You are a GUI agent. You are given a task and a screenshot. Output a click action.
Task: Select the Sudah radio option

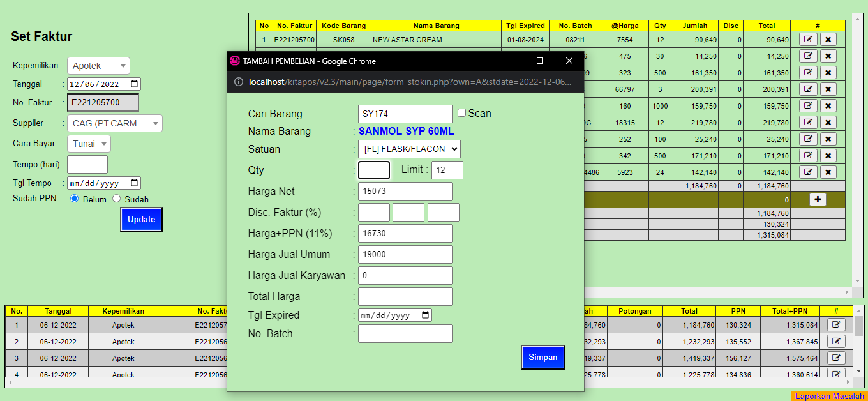point(117,199)
